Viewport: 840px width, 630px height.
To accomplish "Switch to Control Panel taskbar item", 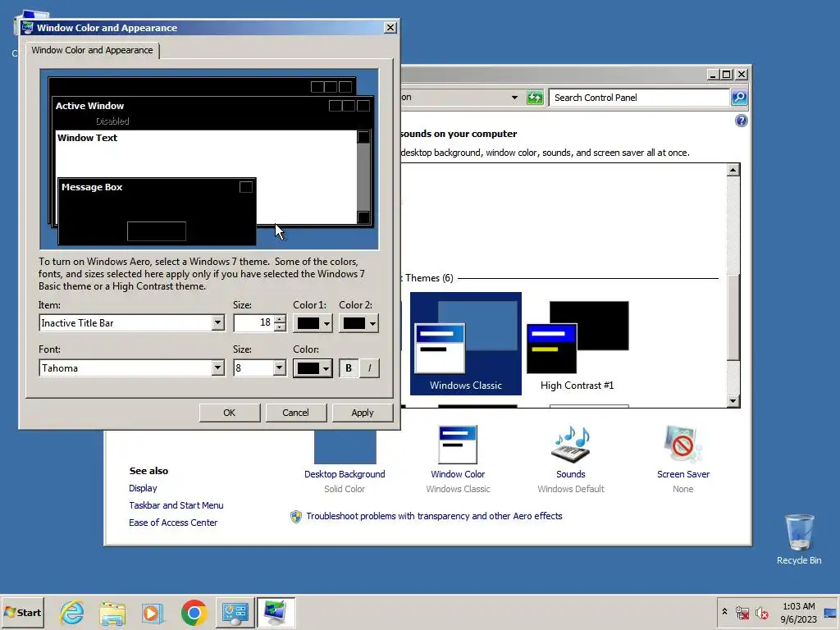I will tap(235, 612).
